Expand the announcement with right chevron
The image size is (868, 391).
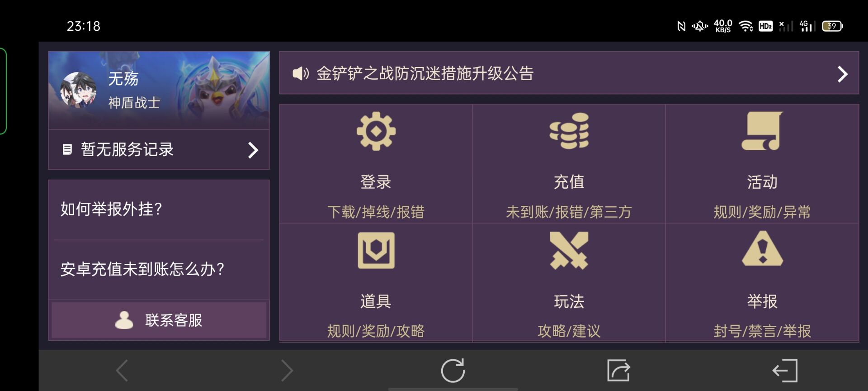(x=842, y=74)
